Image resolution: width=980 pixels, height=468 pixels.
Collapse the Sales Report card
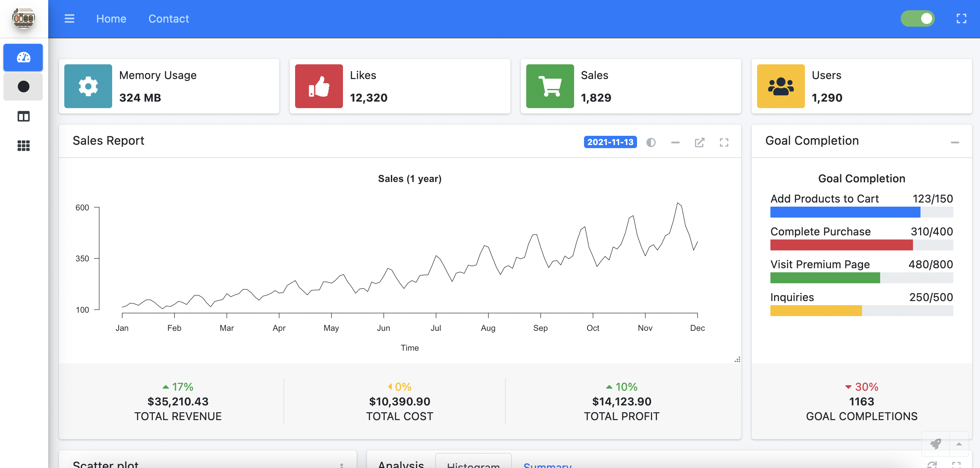pos(675,142)
